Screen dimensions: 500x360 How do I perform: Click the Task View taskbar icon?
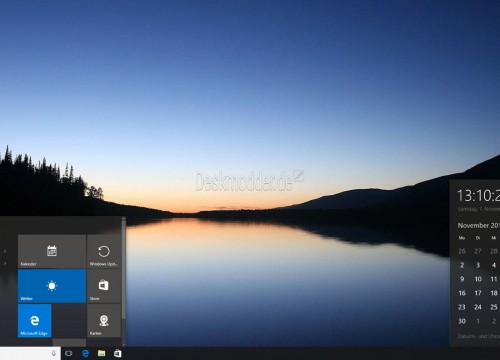[x=69, y=353]
